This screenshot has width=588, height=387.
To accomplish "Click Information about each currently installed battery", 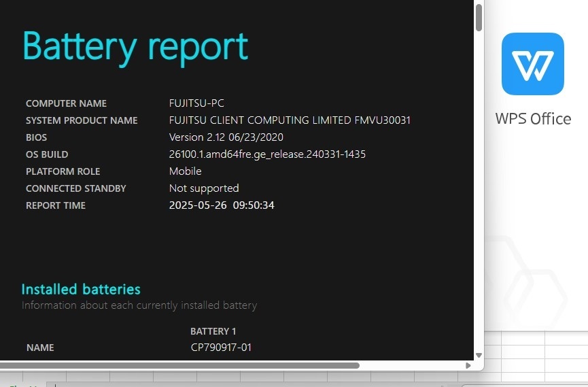I will tap(139, 305).
